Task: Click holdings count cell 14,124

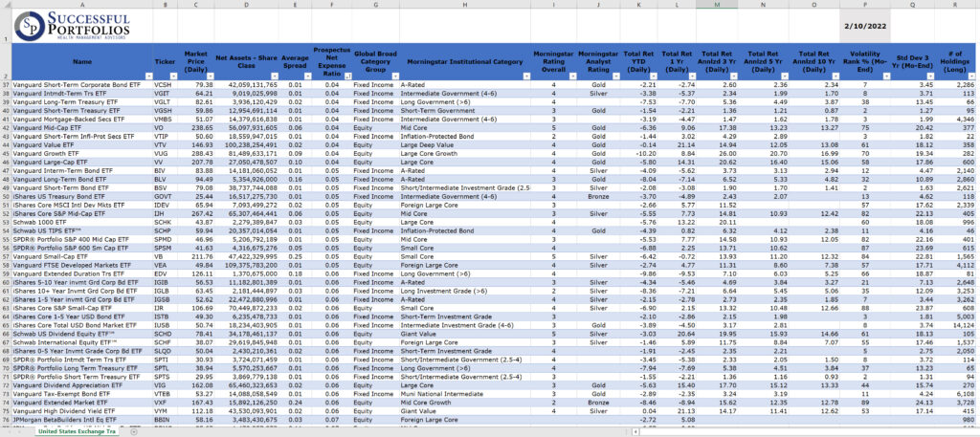Action: 955,325
